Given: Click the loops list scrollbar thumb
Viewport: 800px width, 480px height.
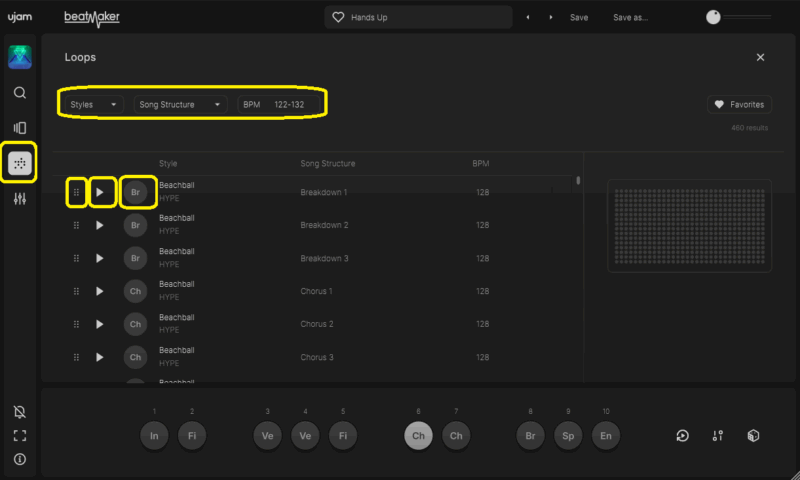Looking at the screenshot, I should tap(578, 180).
